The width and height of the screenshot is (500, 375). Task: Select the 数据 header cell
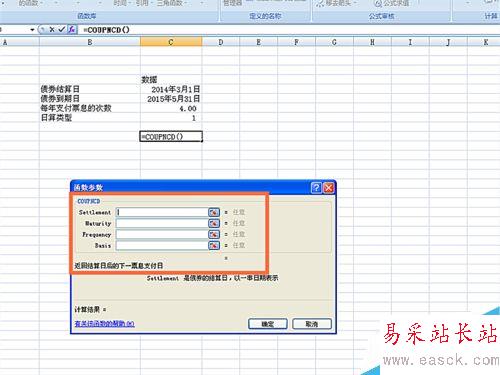[x=171, y=80]
